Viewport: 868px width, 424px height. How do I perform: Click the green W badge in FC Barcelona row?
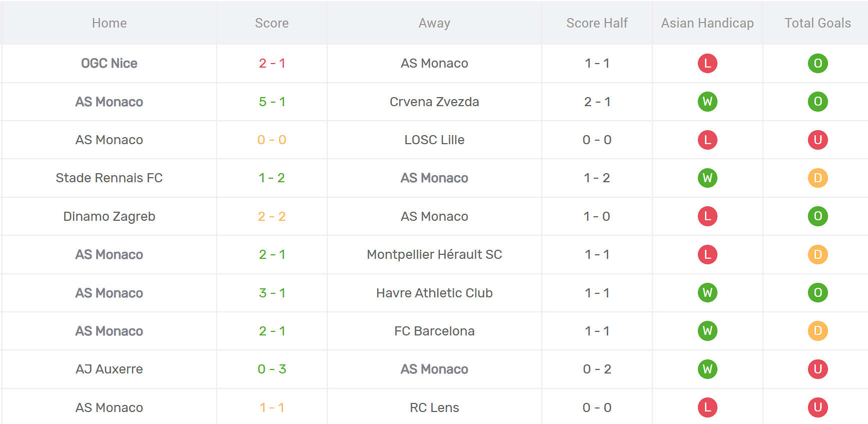pyautogui.click(x=707, y=331)
